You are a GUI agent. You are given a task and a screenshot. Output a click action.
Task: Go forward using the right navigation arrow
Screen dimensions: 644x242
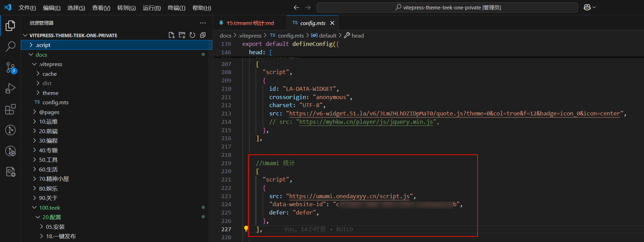(x=308, y=7)
